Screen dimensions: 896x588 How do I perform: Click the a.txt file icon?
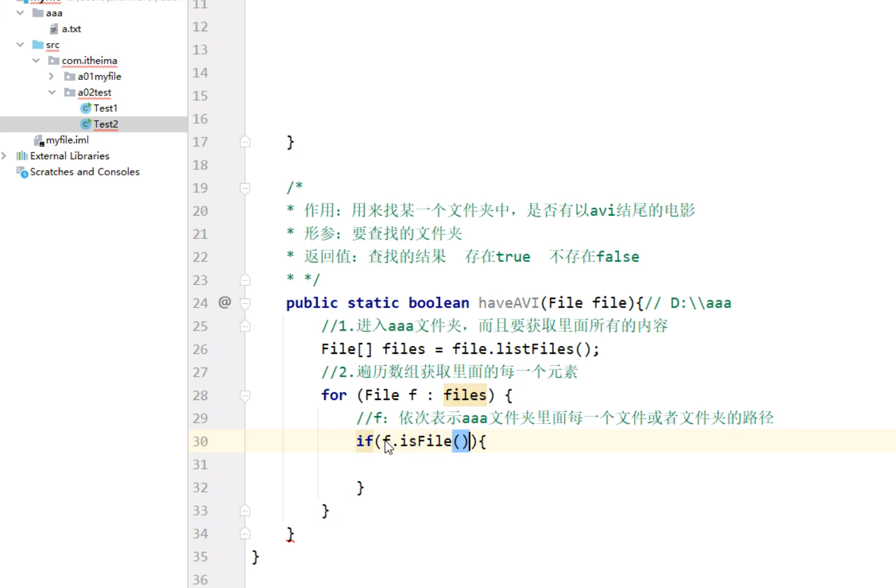point(54,28)
